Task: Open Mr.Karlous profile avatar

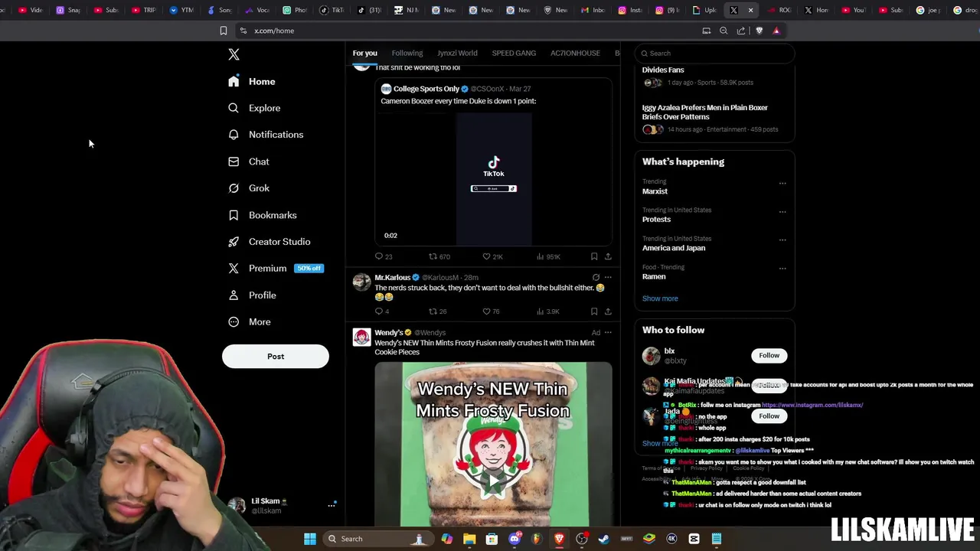Action: tap(361, 282)
